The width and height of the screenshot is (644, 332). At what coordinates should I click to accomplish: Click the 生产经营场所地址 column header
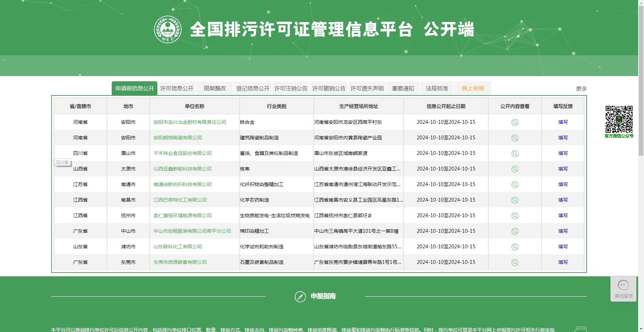point(359,106)
